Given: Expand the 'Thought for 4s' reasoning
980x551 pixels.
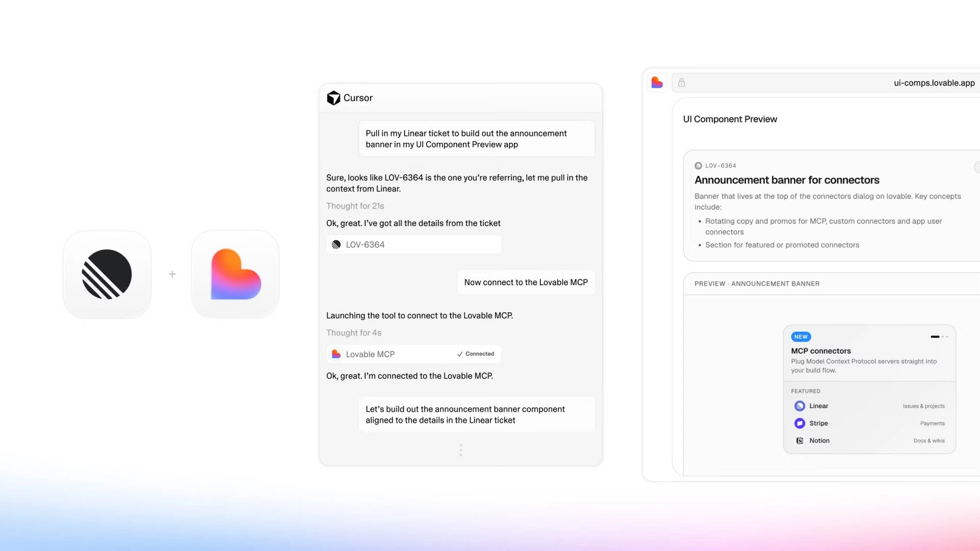Looking at the screenshot, I should [354, 333].
